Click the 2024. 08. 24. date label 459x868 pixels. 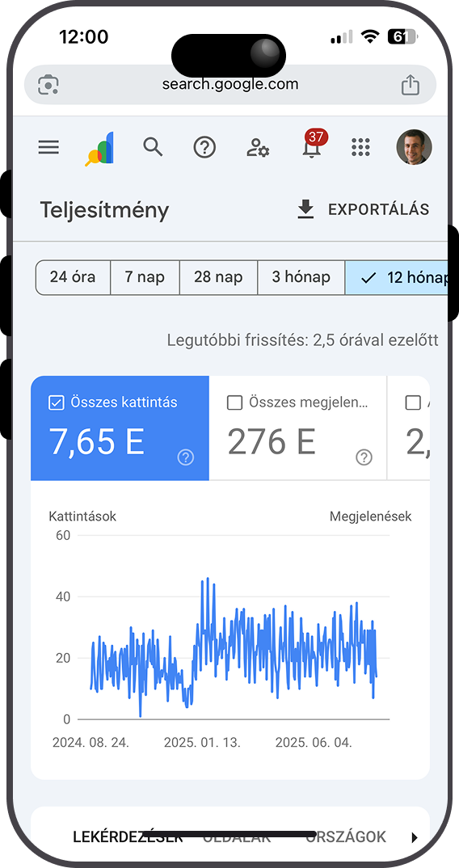coord(91,743)
